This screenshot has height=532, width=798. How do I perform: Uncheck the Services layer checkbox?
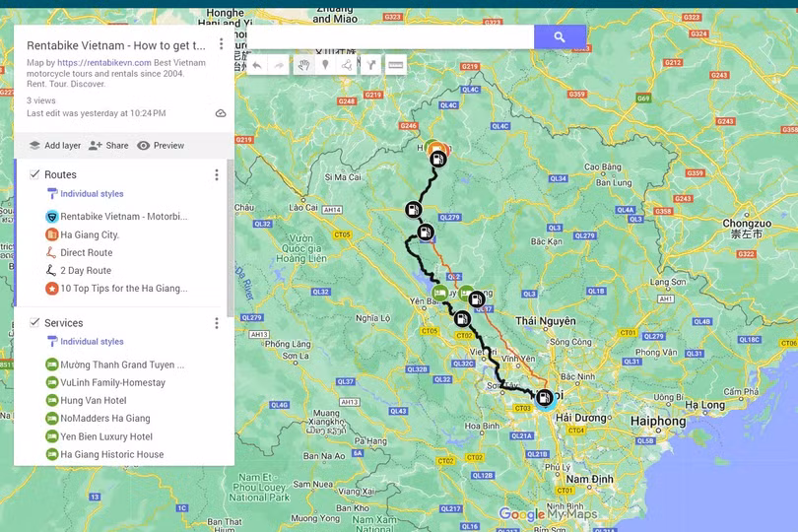click(34, 322)
